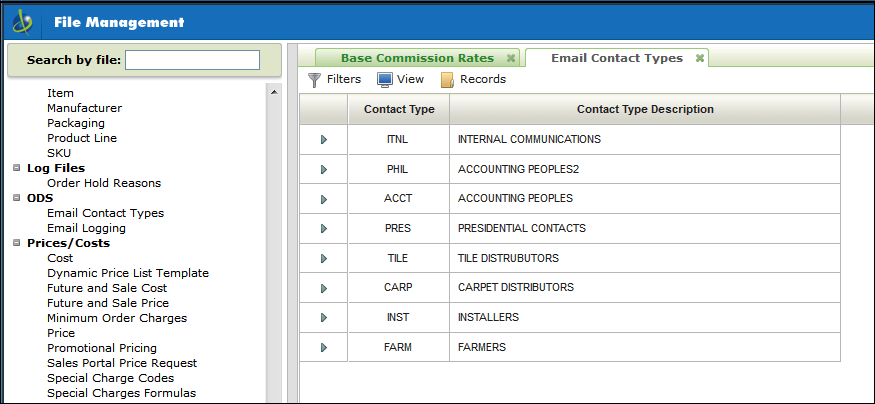Click the Filters funnel icon

pyautogui.click(x=314, y=80)
